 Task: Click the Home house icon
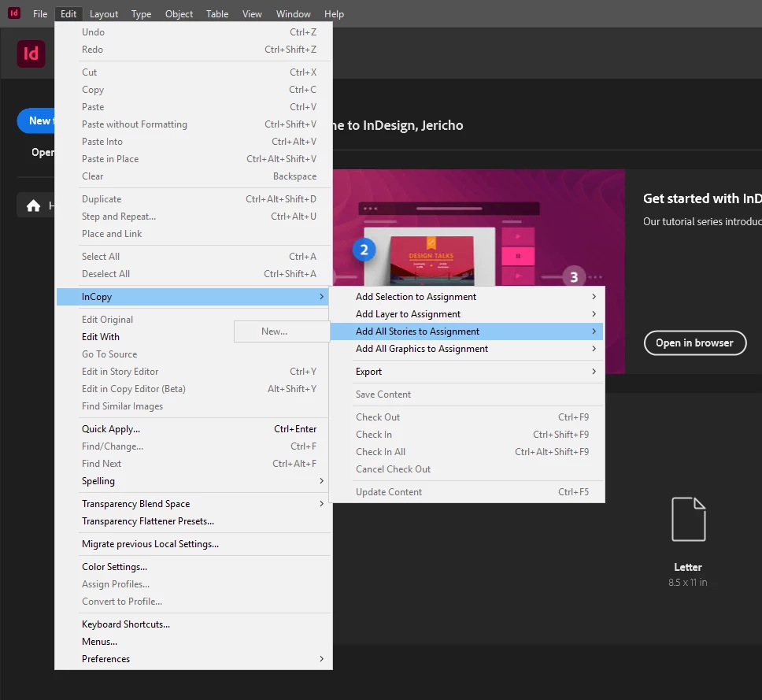pyautogui.click(x=33, y=206)
